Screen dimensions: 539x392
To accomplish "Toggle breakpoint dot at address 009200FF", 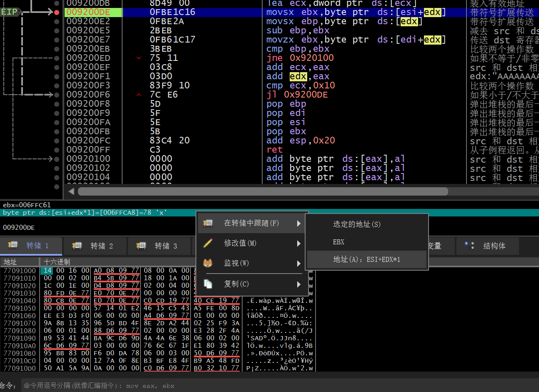I will [57, 150].
